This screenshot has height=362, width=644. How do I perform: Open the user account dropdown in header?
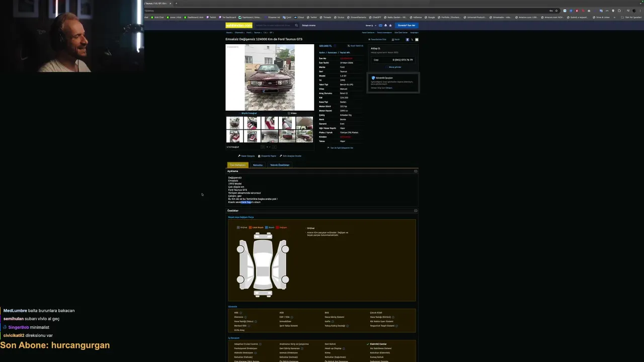[371, 25]
